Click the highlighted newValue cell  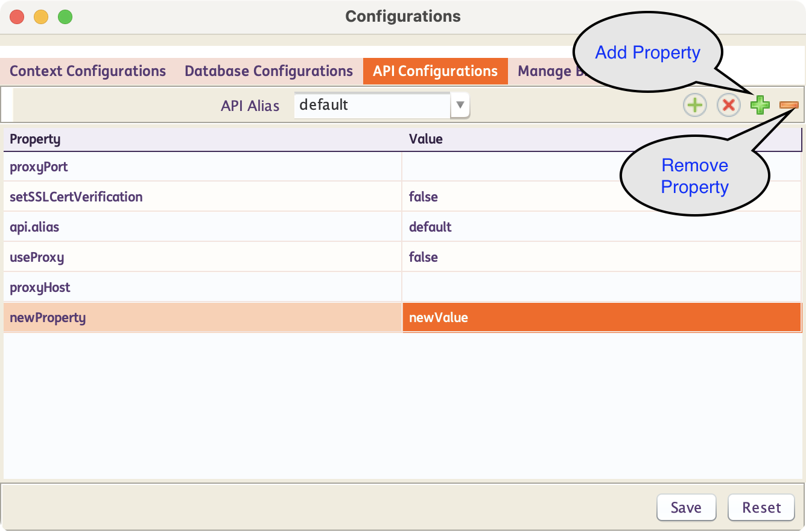601,318
